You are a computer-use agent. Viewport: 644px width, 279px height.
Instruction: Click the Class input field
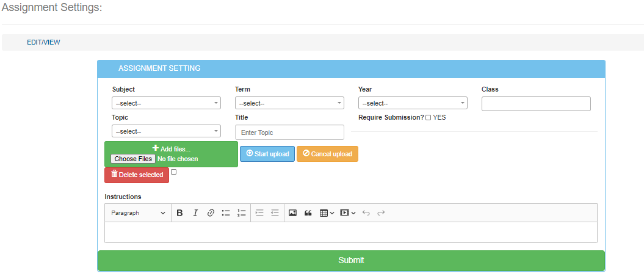tap(536, 104)
